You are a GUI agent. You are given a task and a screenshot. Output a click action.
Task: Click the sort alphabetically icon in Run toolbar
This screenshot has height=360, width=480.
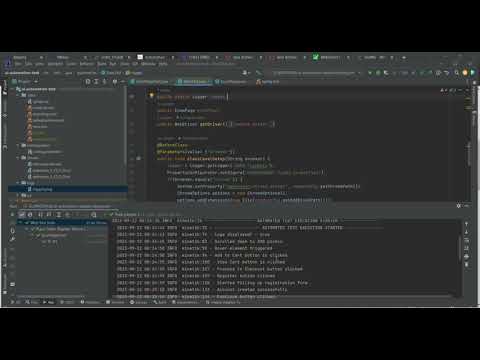41,215
